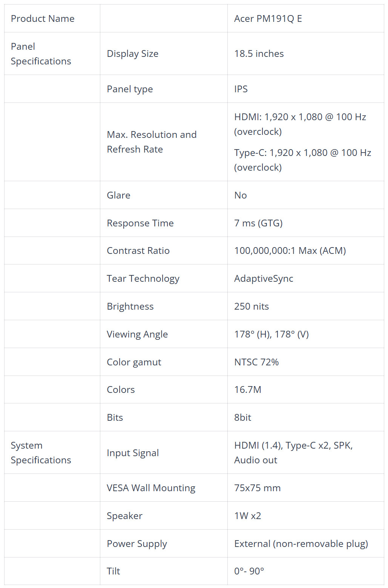Image resolution: width=388 pixels, height=588 pixels.
Task: Click Max. Resolution and Refresh Rate label
Action: coord(152,142)
